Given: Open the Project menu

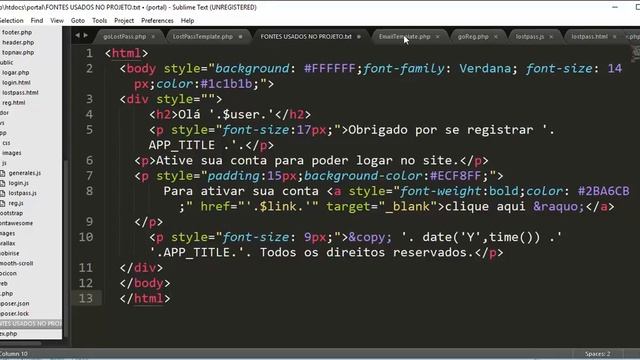Looking at the screenshot, I should pos(124,20).
